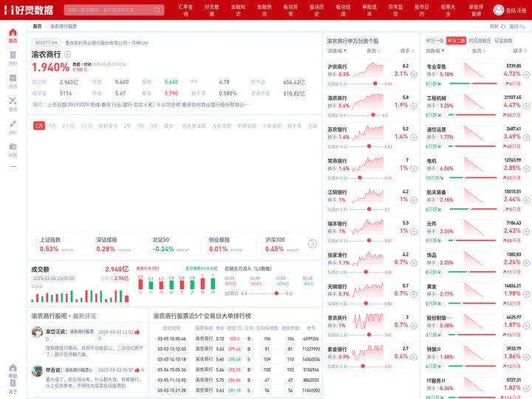Add 沪农商行 with its plus icon
532x399 pixels.
[x=414, y=75]
